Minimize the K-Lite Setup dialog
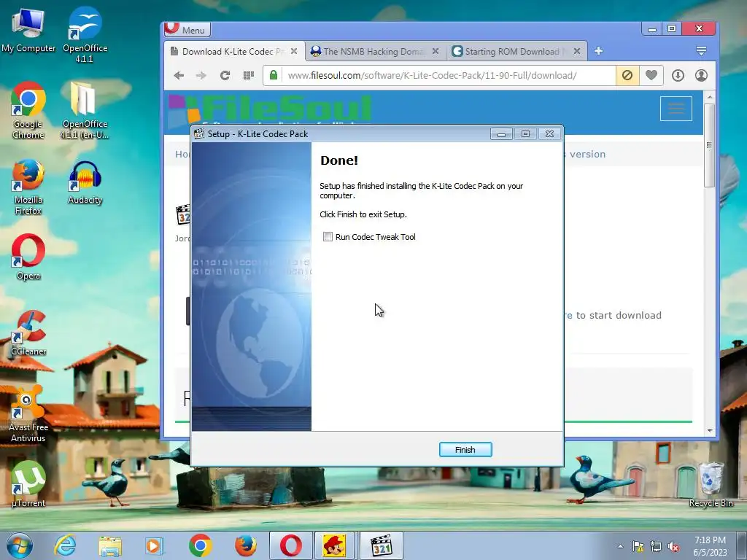Viewport: 747px width, 560px height. coord(501,134)
